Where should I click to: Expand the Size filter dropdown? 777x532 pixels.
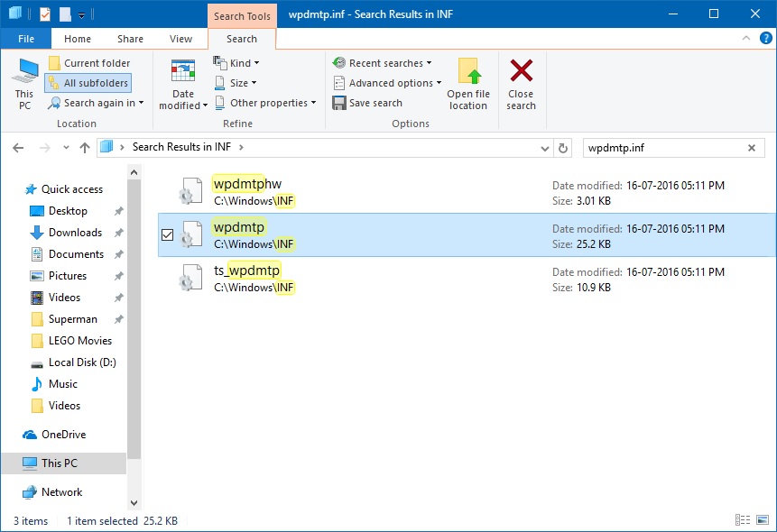pos(236,83)
